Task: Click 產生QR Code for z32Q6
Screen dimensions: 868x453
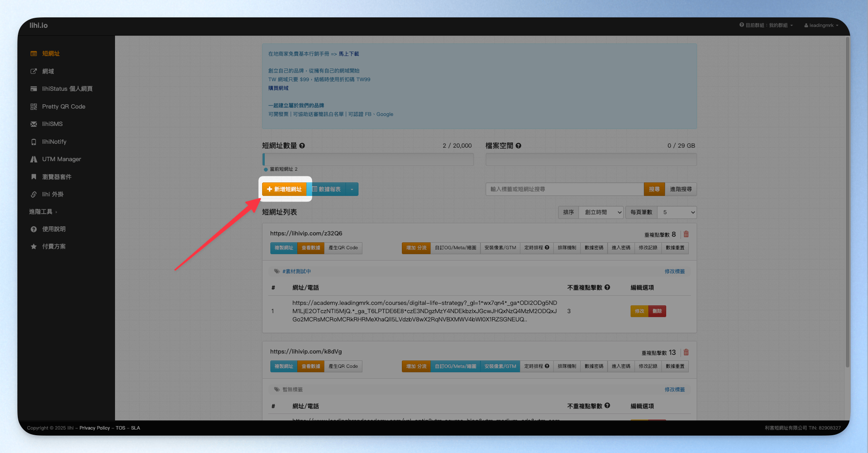Action: (x=343, y=248)
